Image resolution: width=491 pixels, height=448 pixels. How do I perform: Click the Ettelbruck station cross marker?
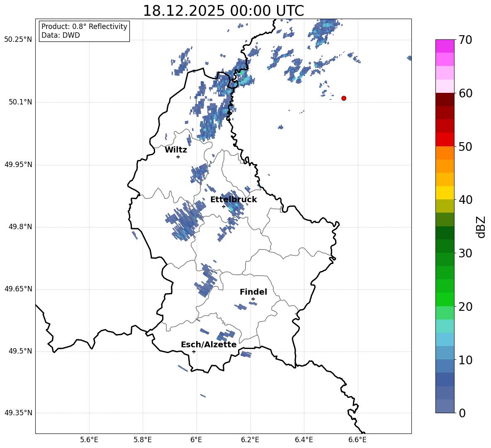(224, 206)
